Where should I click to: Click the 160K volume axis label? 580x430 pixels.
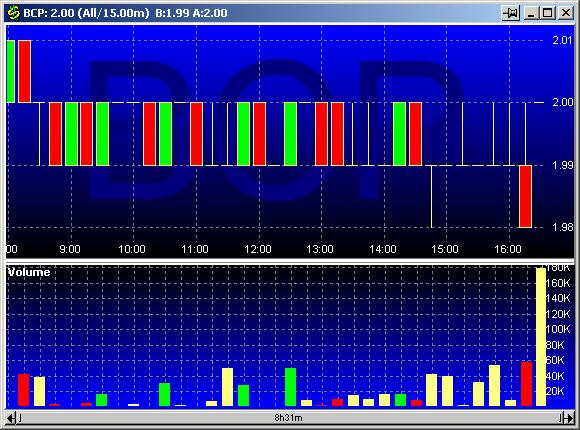pyautogui.click(x=559, y=283)
